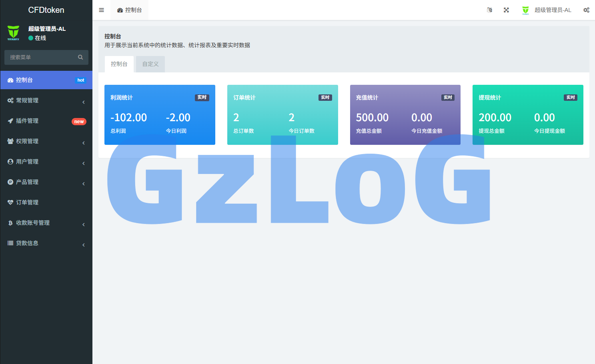This screenshot has height=364, width=595.
Task: Expand the 用户管理 submenu arrow
Action: pyautogui.click(x=83, y=163)
